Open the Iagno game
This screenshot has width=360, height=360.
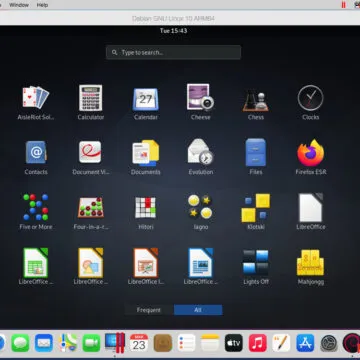(200, 207)
